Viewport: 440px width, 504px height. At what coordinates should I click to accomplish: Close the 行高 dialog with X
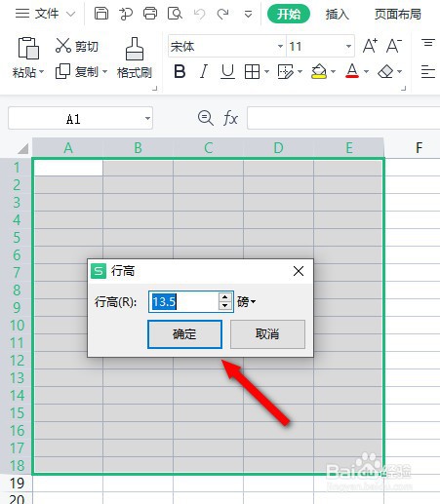(299, 271)
